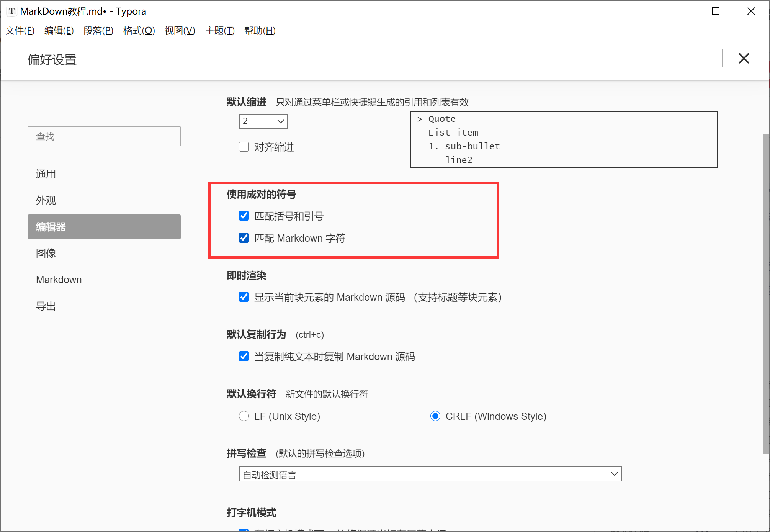The height and width of the screenshot is (532, 770).
Task: Open the 主题(T) menu
Action: (220, 31)
